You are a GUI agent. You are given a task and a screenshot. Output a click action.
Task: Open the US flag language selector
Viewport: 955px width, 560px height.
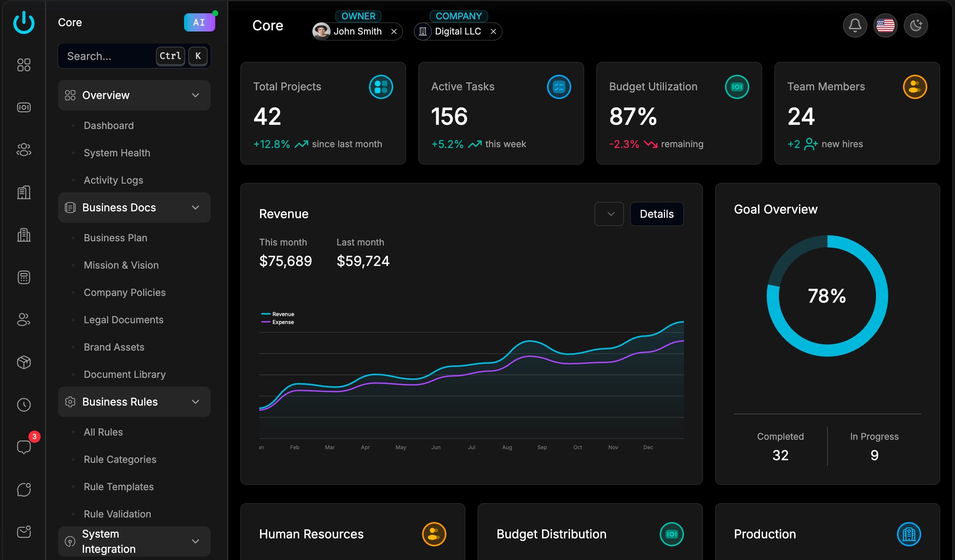tap(885, 26)
